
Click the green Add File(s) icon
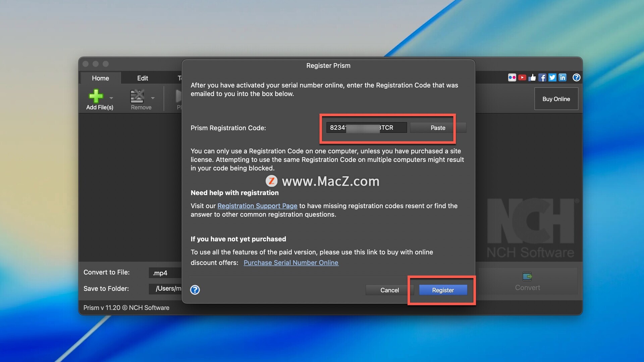pos(96,96)
